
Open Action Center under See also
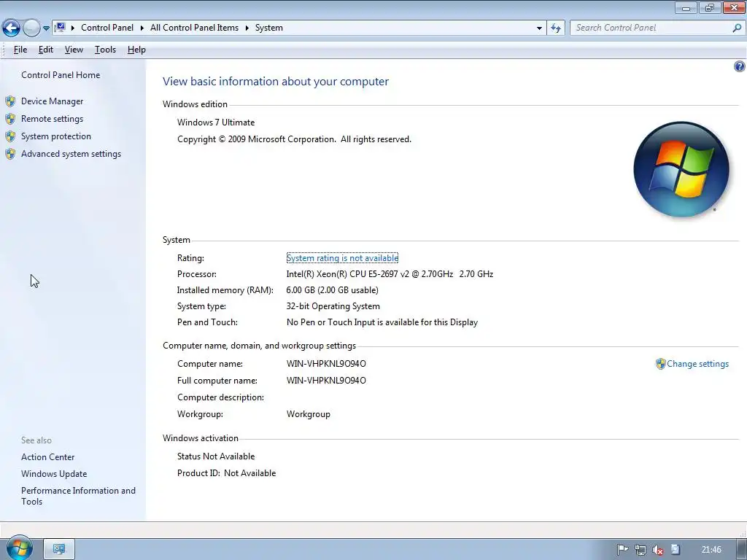[x=47, y=457]
